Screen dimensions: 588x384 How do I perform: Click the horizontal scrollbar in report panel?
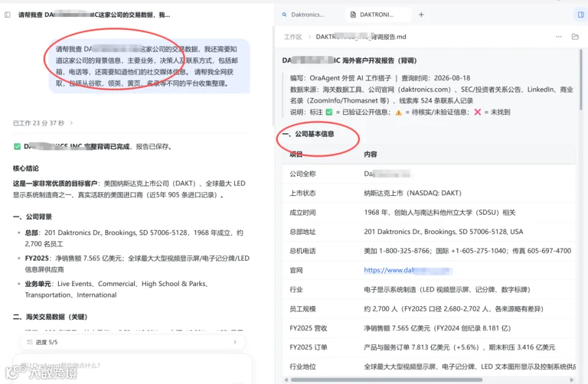(x=386, y=379)
